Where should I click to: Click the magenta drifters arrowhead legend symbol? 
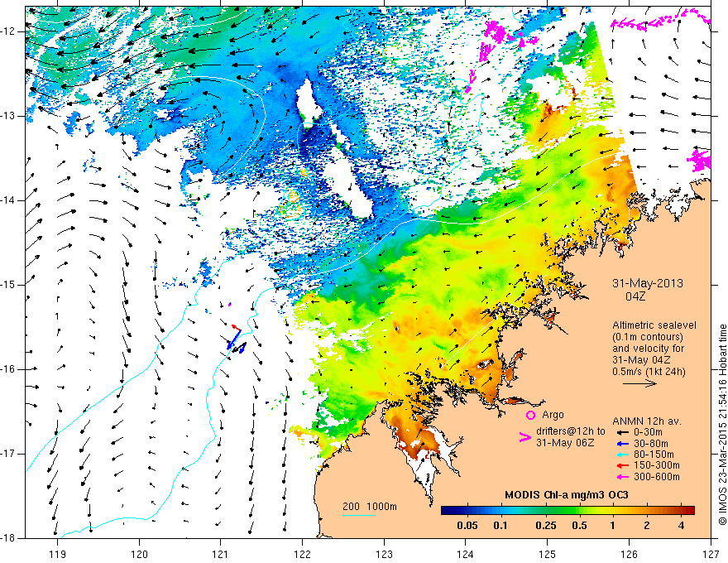524,437
